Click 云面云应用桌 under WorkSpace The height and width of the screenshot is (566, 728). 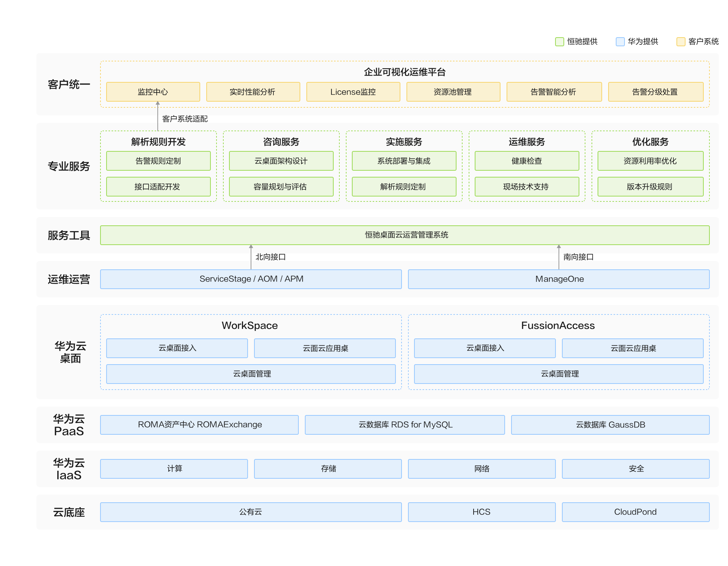325,348
